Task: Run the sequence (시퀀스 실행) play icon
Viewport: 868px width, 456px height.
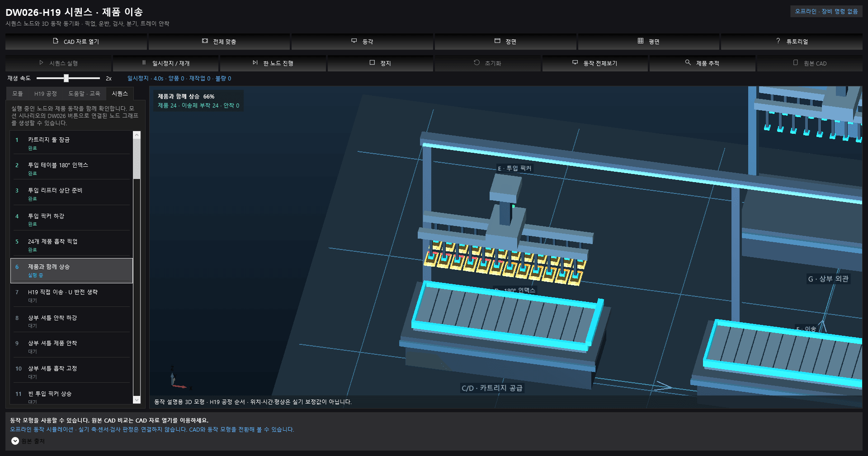Action: [x=41, y=63]
